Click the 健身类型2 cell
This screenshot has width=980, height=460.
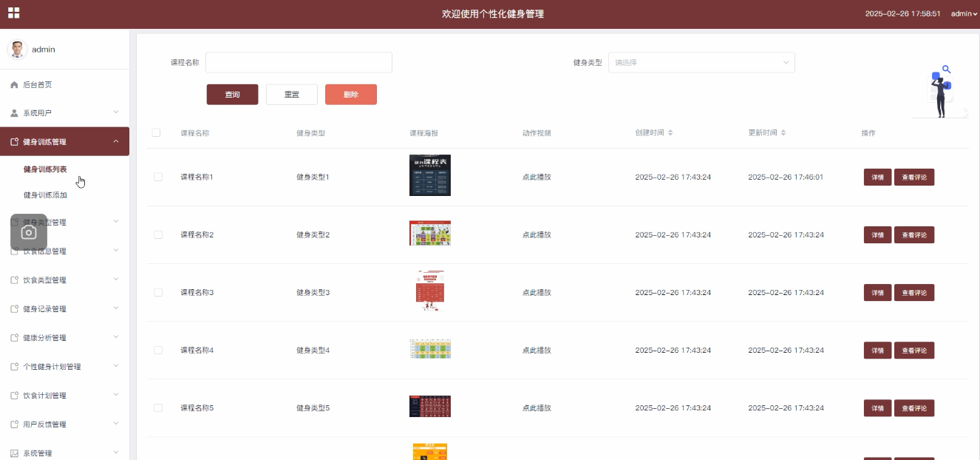tap(313, 235)
